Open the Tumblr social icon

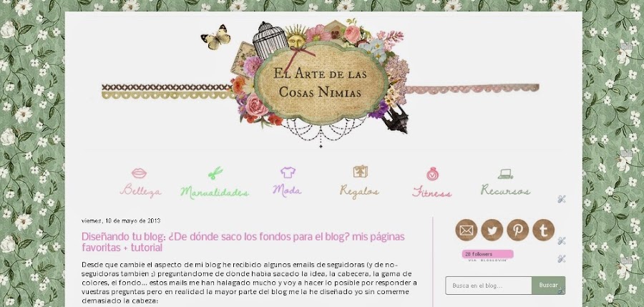click(544, 230)
